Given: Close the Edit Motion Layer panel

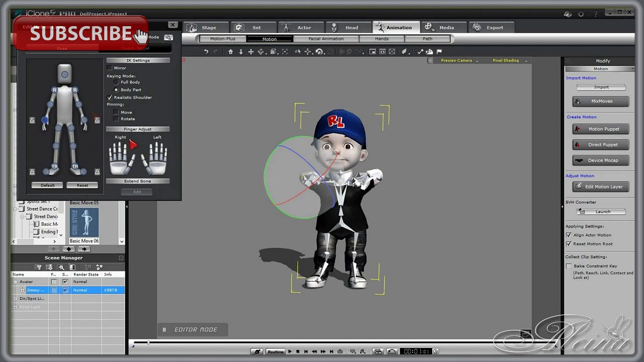Looking at the screenshot, I should click(173, 25).
